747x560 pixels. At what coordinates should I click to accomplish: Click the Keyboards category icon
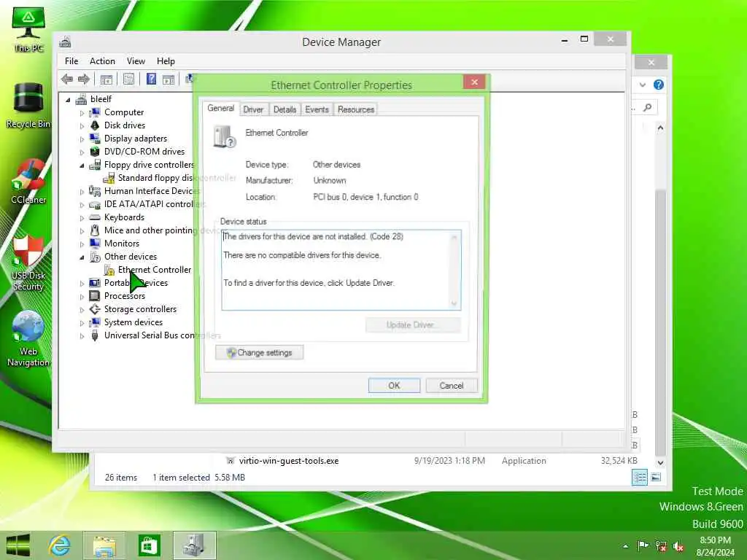(95, 217)
